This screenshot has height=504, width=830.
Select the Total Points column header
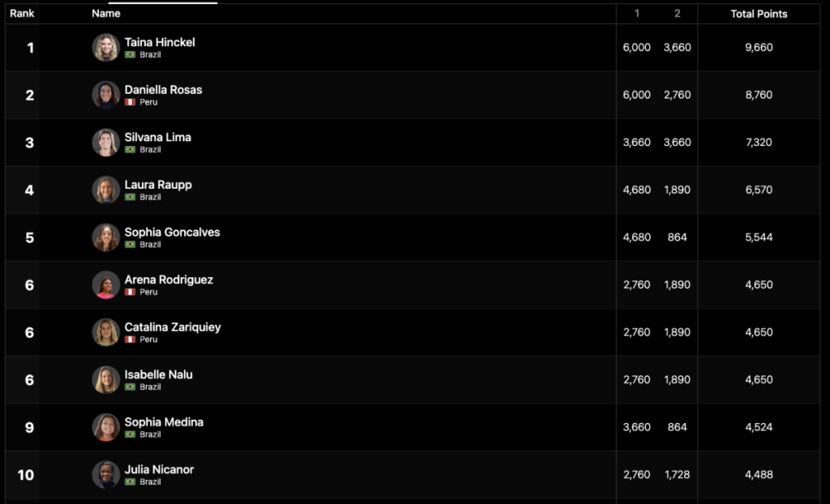pos(759,14)
